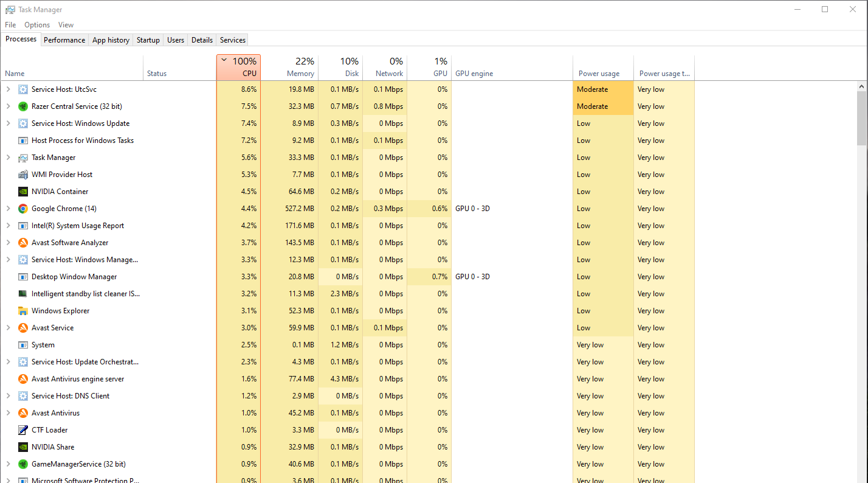Click the Service Host: Windows Management gear icon
This screenshot has height=483, width=868.
23,260
